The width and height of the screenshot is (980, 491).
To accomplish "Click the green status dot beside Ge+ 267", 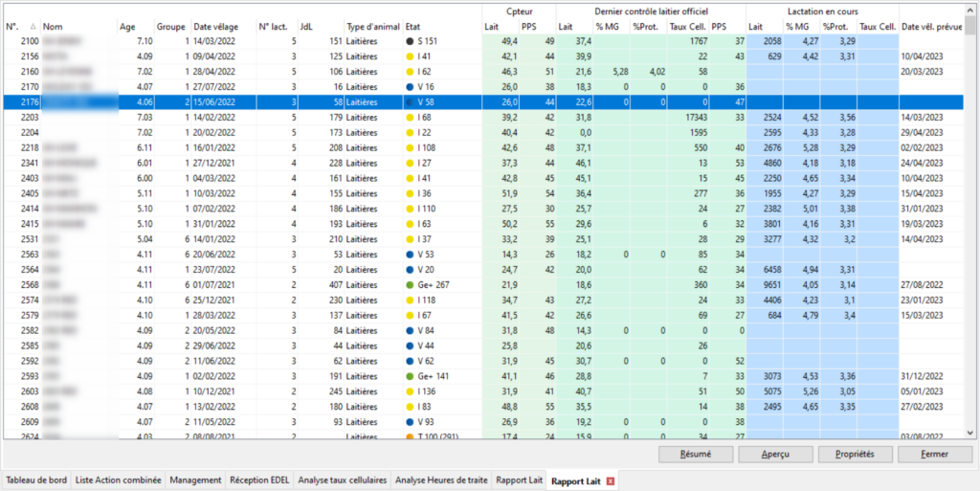I will coord(410,286).
